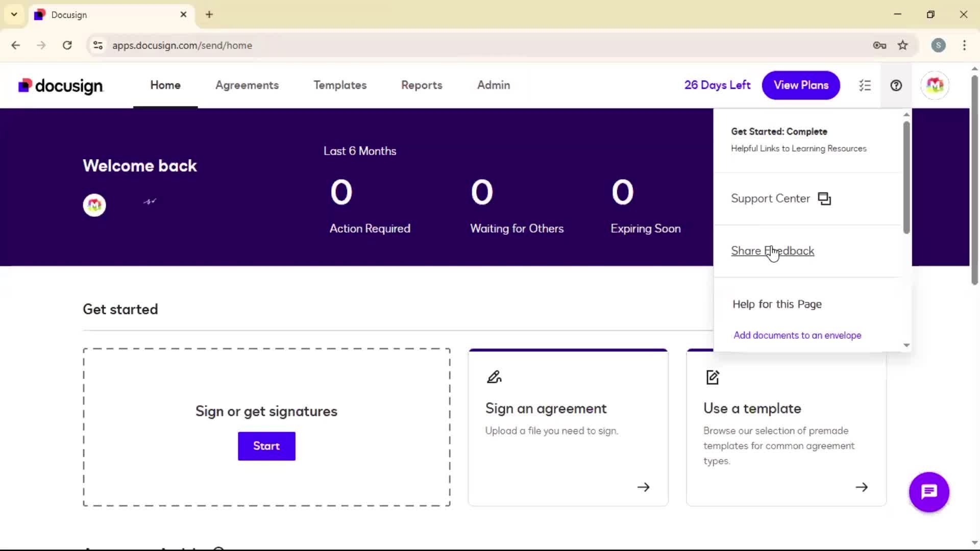The width and height of the screenshot is (980, 551).
Task: Click the help panel scrollbar thumb
Action: (x=906, y=178)
